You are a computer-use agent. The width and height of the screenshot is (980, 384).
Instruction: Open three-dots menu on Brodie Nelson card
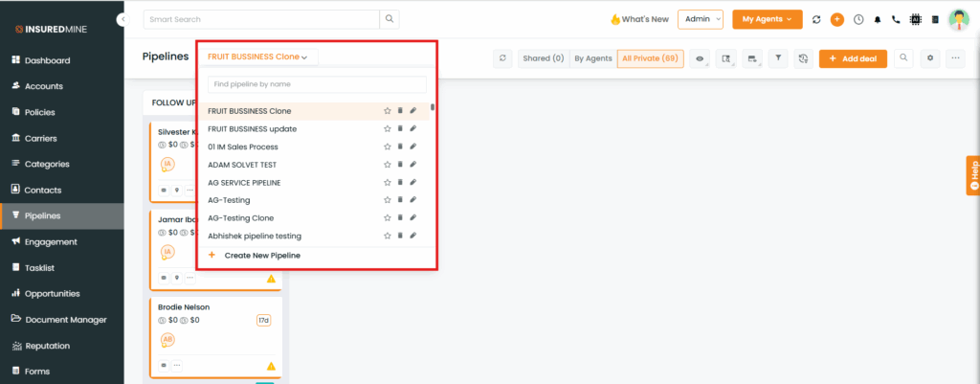coord(177,365)
